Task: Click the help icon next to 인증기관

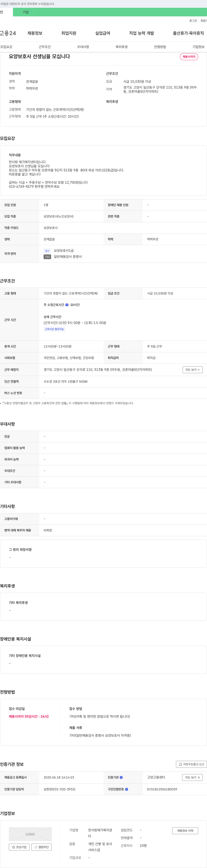Action: [x=121, y=777]
